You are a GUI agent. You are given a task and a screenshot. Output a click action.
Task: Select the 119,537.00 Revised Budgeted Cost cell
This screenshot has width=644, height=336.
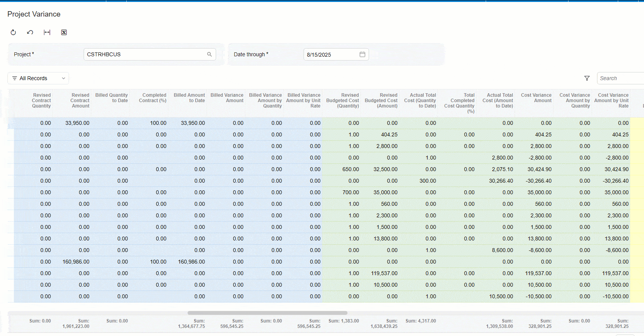[x=380, y=273]
